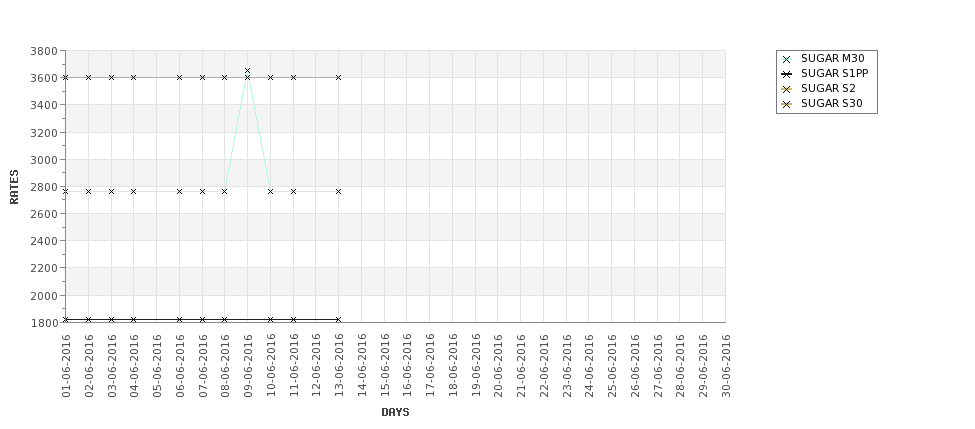This screenshot has height=429, width=975.
Task: Click the 3200 y-axis label
Action: 44,132
